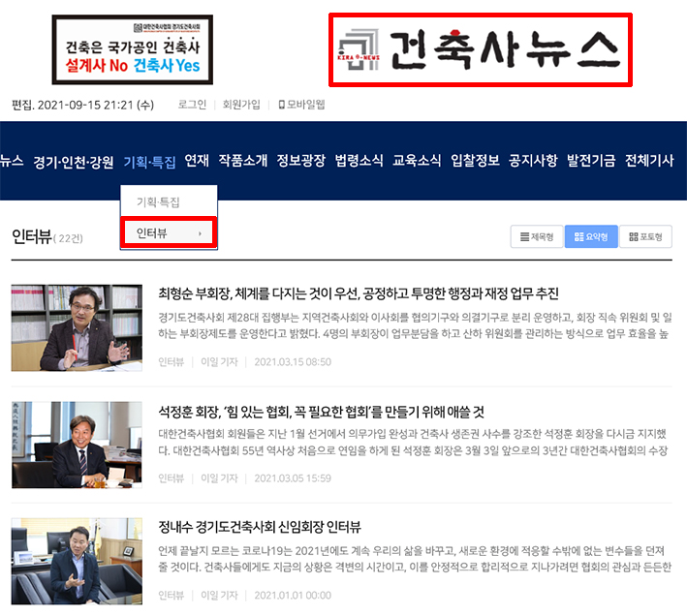Switch to 포토형 list view
Screen dimensions: 687x616
645,237
